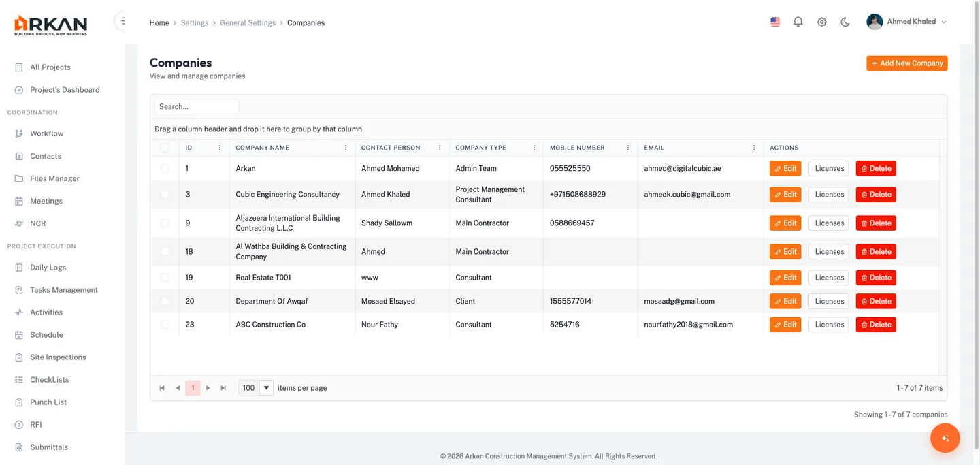Click the Add New Company button
Screen dimensions: 980x465
coord(906,63)
